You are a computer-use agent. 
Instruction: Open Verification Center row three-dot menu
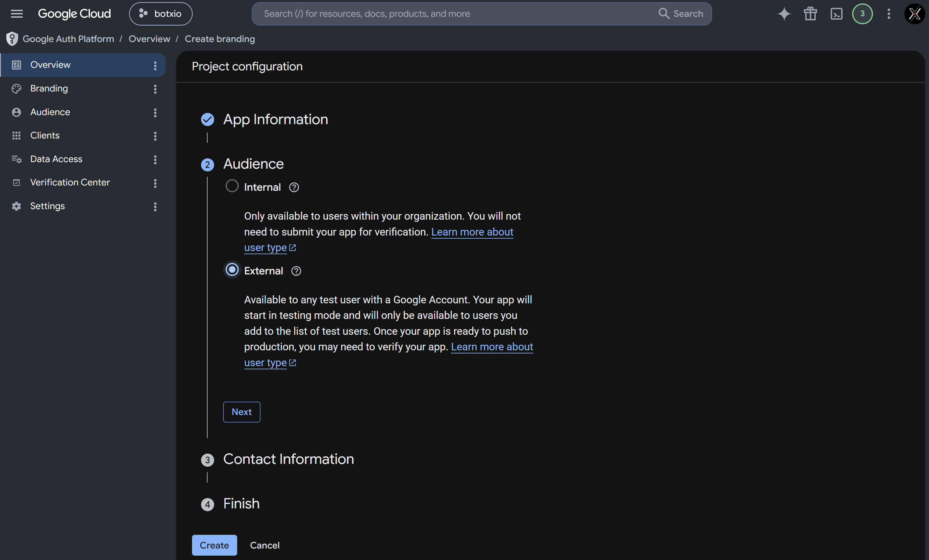(x=155, y=183)
